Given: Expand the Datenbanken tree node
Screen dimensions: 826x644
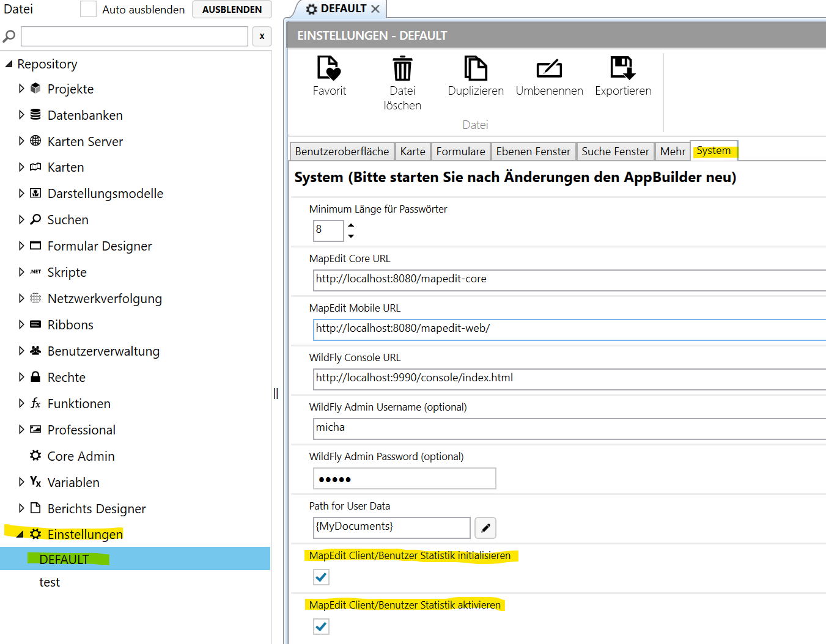Looking at the screenshot, I should pyautogui.click(x=21, y=115).
